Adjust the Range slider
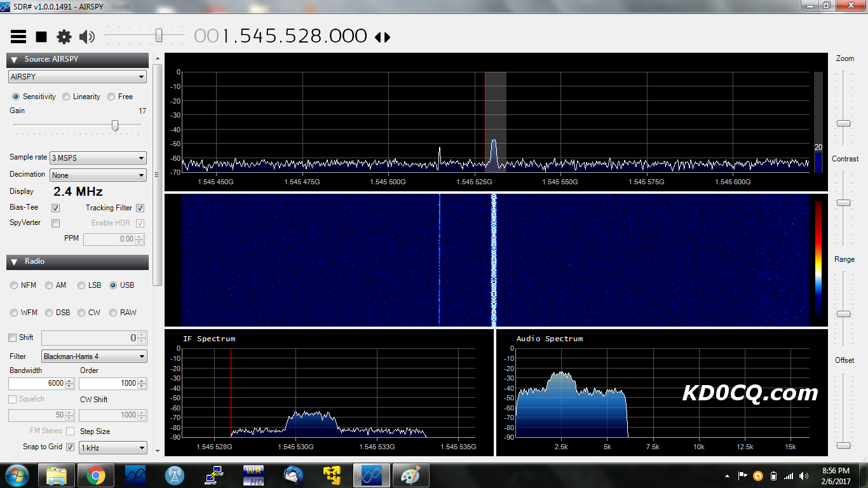This screenshot has height=488, width=868. (843, 314)
